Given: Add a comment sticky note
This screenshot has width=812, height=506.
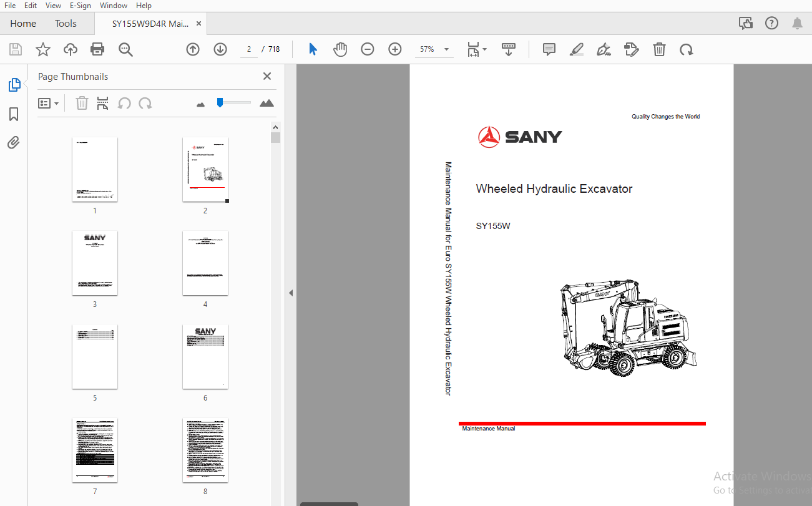Looking at the screenshot, I should 549,49.
